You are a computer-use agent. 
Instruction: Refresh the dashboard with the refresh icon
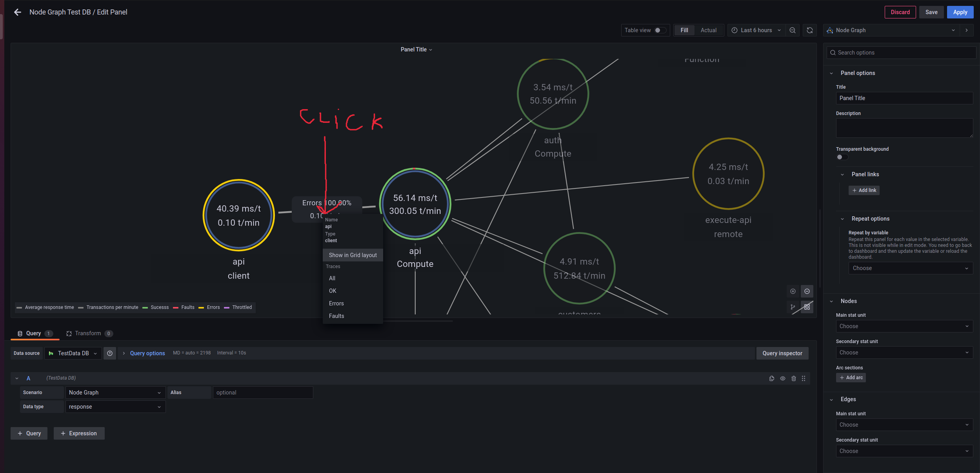tap(809, 30)
